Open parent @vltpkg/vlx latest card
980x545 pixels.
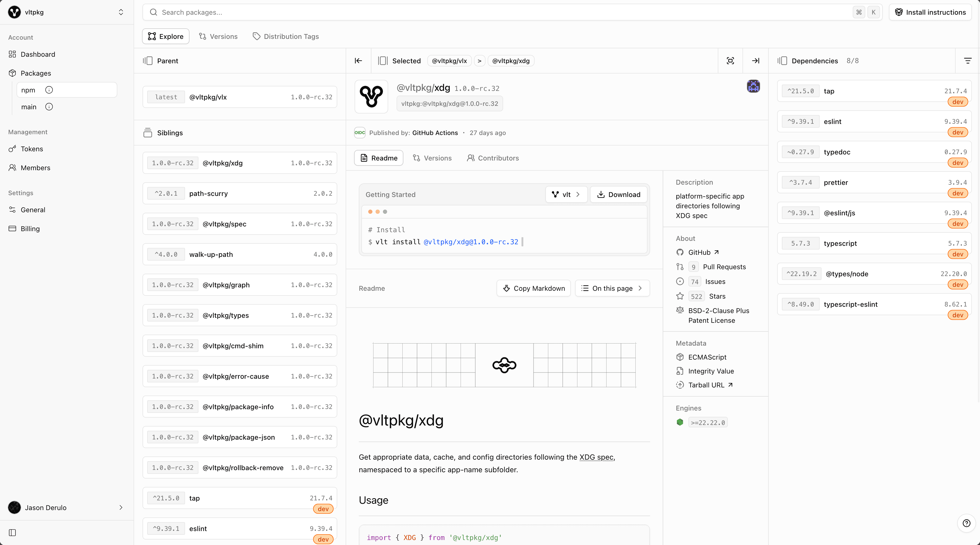click(x=240, y=97)
